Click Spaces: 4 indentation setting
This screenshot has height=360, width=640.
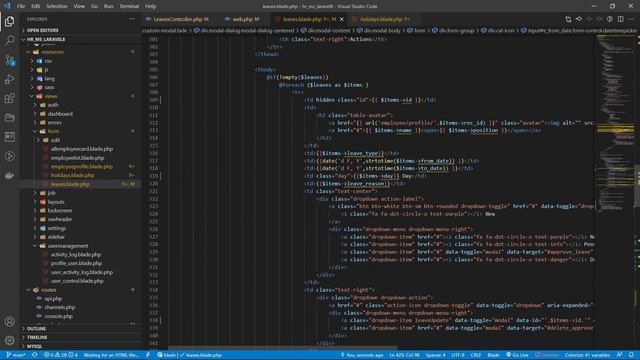[436, 355]
